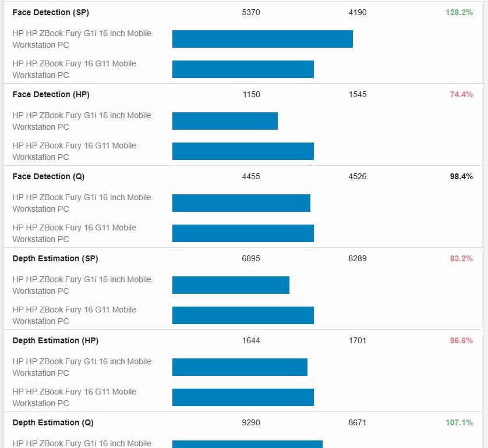488x448 pixels.
Task: Click ZBook Fury 16 G11 bar under Depth Estimation (SP)
Action: 243,315
